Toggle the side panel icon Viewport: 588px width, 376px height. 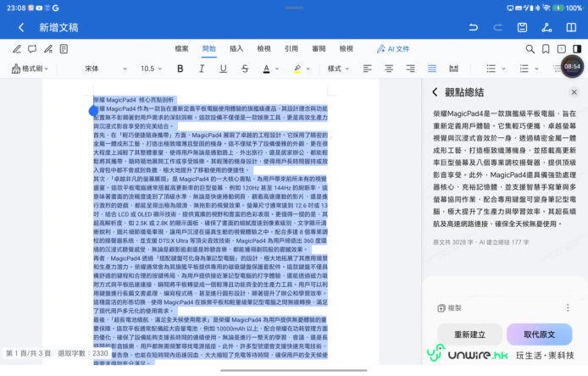577,49
